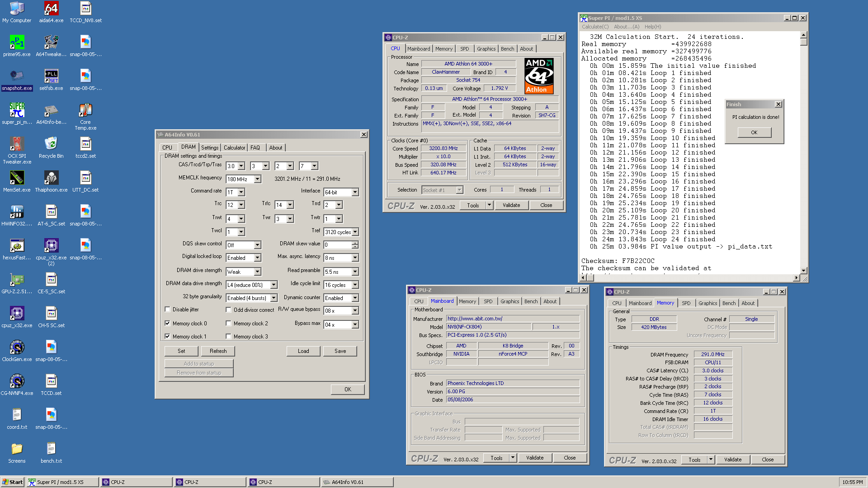
Task: Click the Super PI vertical scrollbar
Action: (x=803, y=153)
